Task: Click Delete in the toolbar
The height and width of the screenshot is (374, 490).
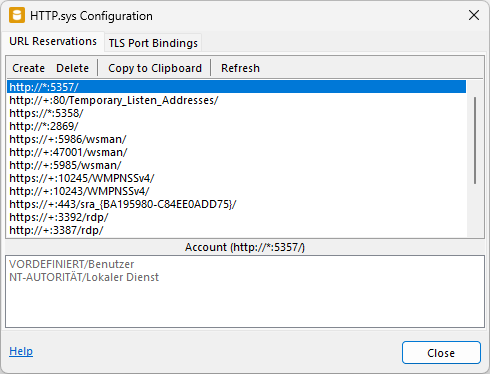Action: (72, 68)
